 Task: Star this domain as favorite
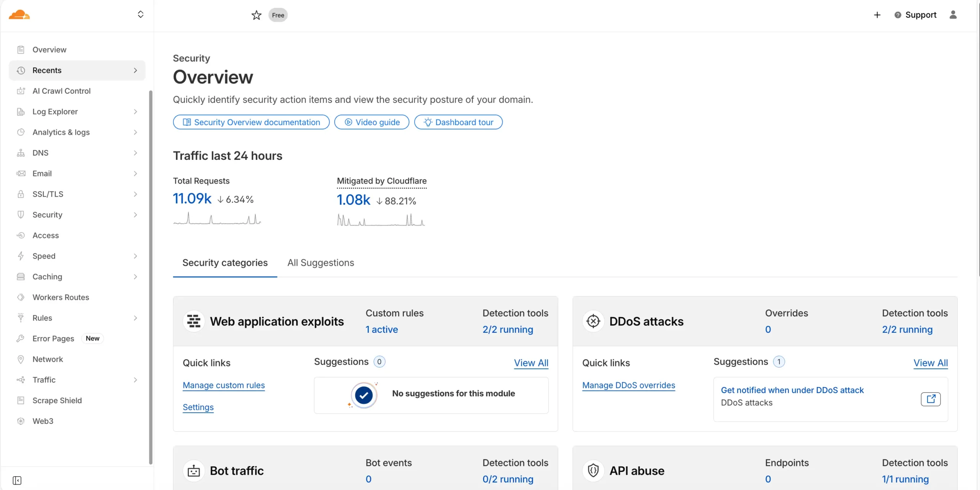(x=256, y=15)
